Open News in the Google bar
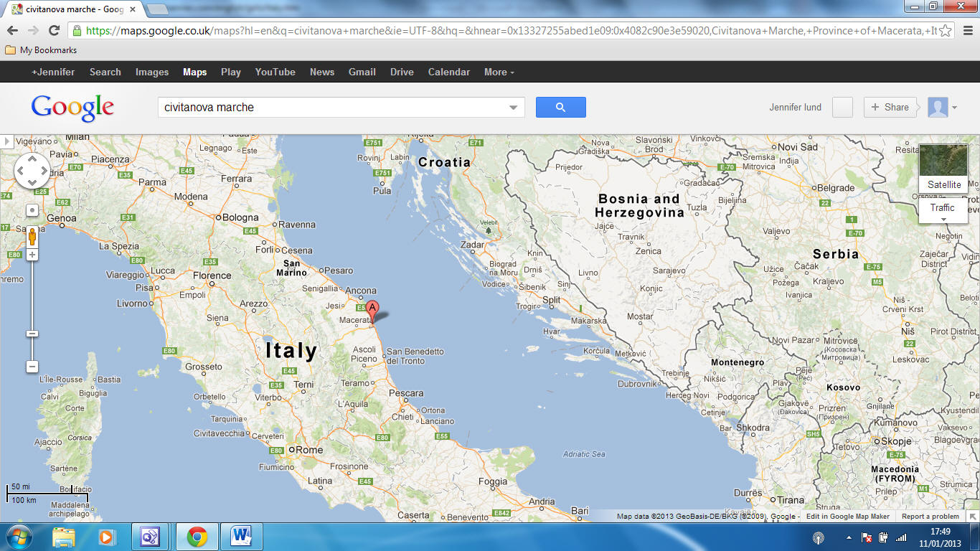 click(x=322, y=72)
